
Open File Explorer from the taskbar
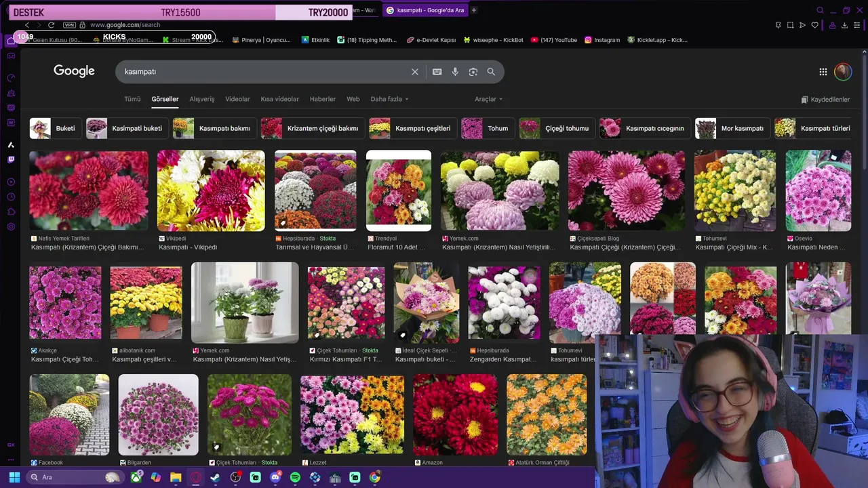(x=176, y=477)
